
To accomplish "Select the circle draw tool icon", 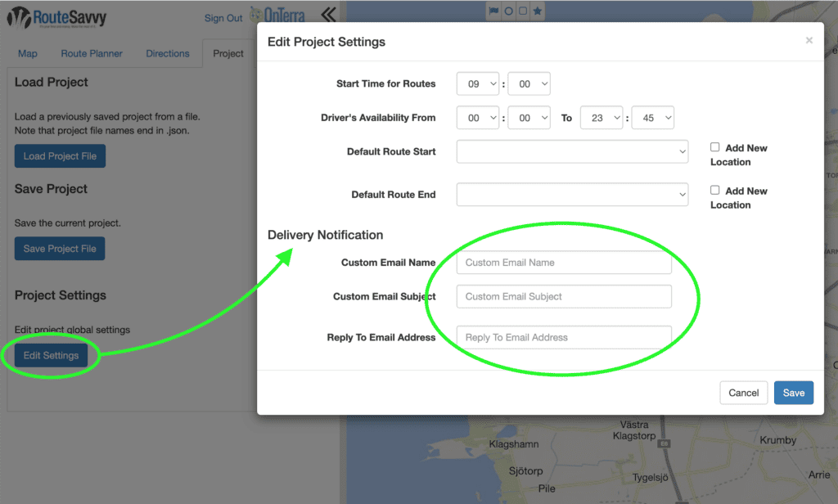I will 508,11.
